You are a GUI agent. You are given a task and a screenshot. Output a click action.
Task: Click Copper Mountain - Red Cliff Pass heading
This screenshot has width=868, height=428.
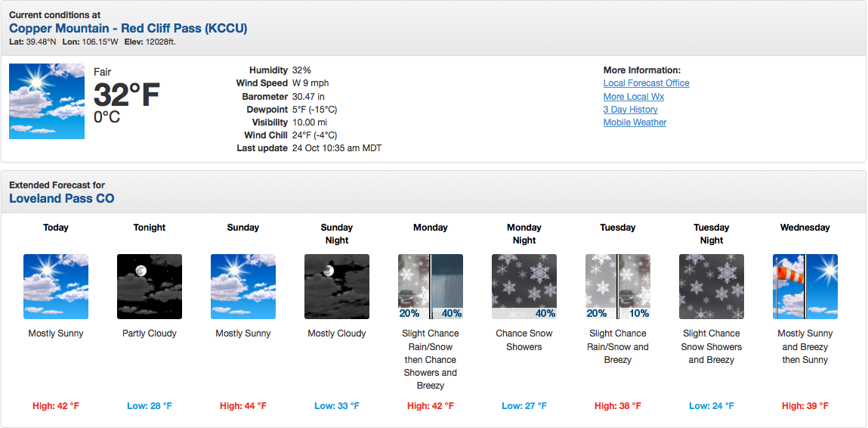128,28
